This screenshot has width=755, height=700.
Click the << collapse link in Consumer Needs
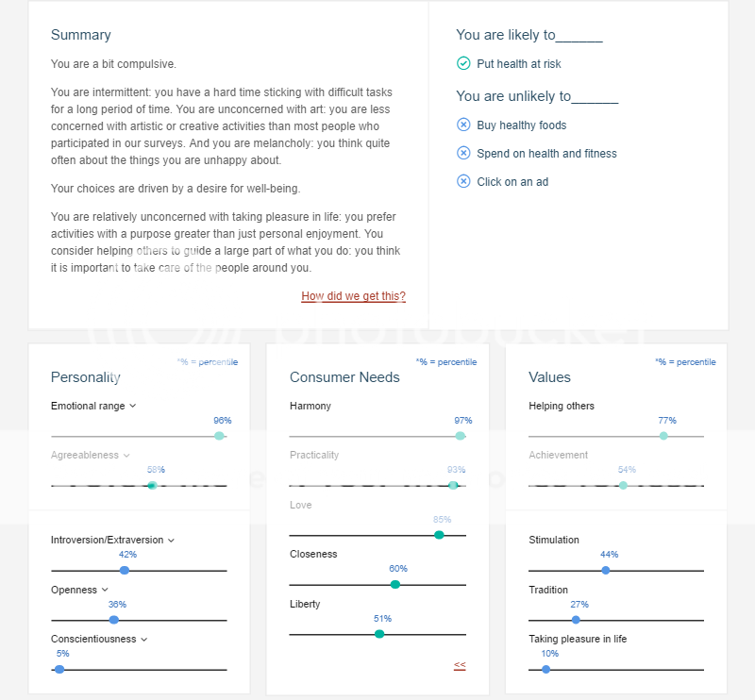pos(460,665)
